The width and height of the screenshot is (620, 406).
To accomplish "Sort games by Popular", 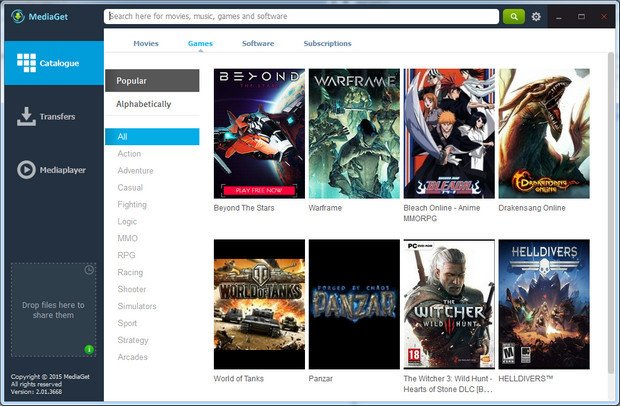I will coord(152,81).
